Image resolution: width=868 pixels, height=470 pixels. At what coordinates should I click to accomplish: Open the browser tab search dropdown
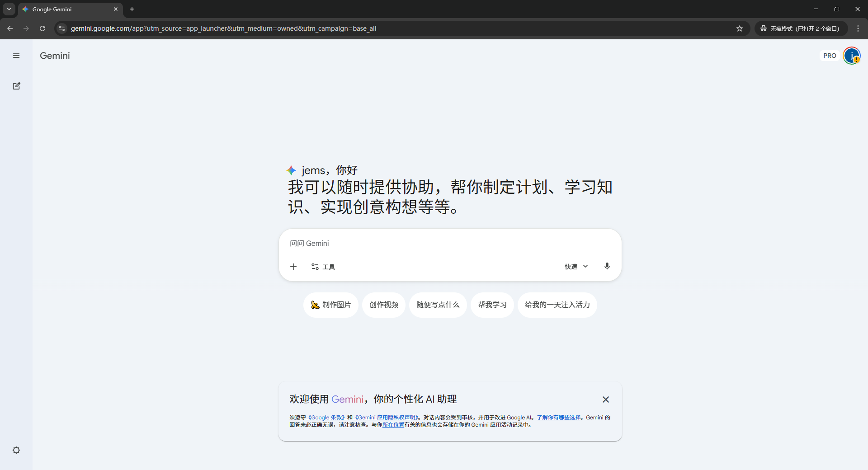pyautogui.click(x=9, y=9)
